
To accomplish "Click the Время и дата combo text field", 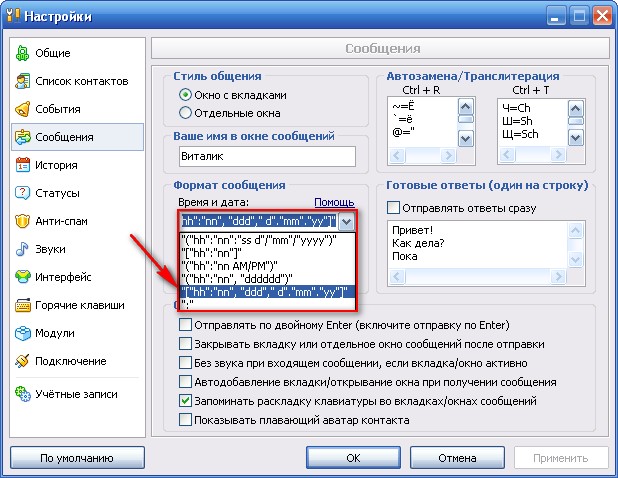I will pyautogui.click(x=259, y=221).
